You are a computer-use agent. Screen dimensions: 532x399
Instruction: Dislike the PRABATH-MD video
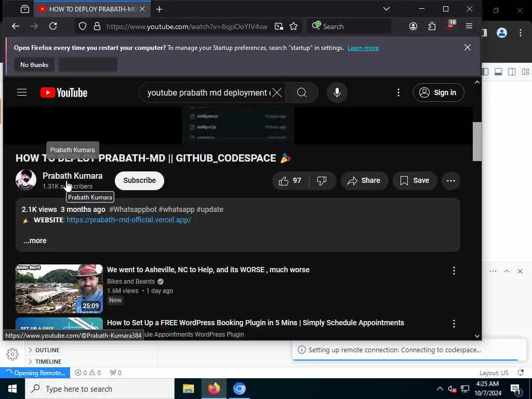tap(322, 180)
